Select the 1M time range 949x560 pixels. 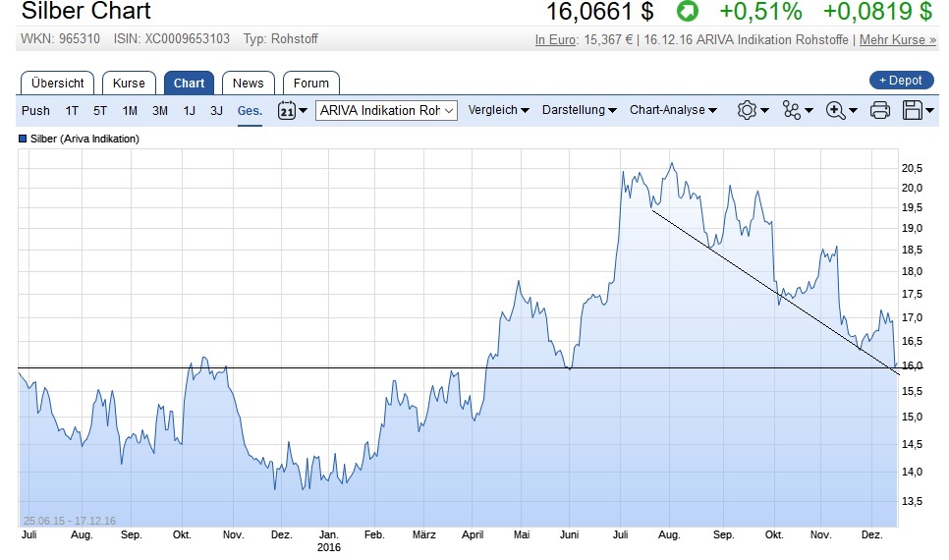[x=130, y=111]
